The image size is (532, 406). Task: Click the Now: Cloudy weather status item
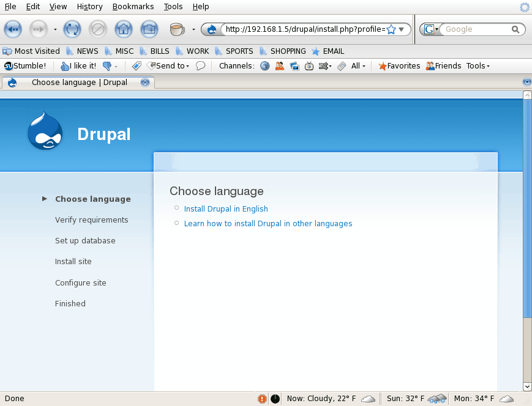[331, 399]
